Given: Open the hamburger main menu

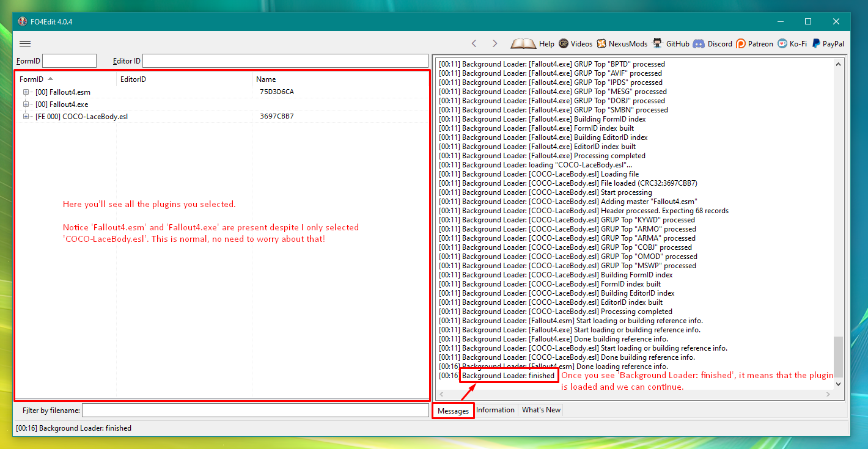Looking at the screenshot, I should pyautogui.click(x=25, y=43).
